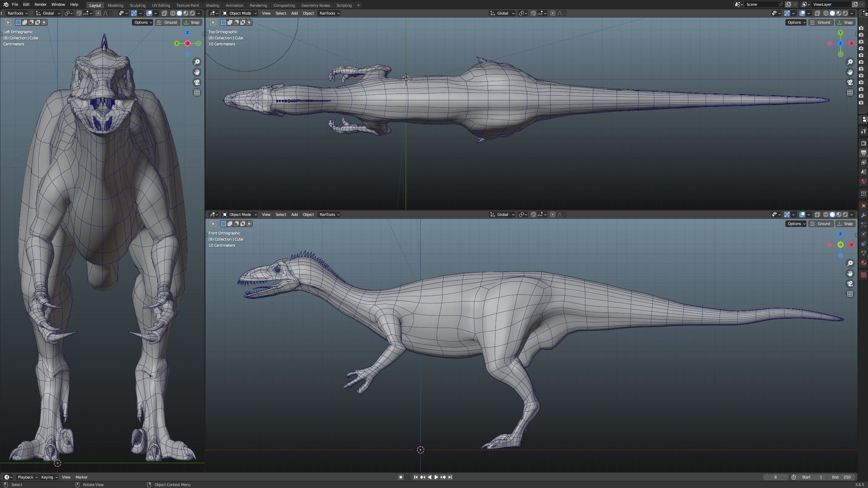Switch perspective/orthographic grid icon in left viewport
868x488 pixels.
197,93
